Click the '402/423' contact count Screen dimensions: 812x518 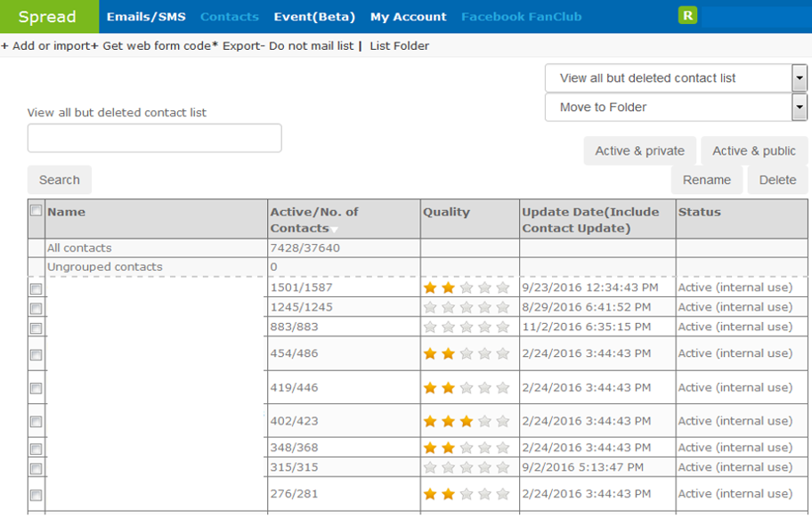tap(294, 421)
